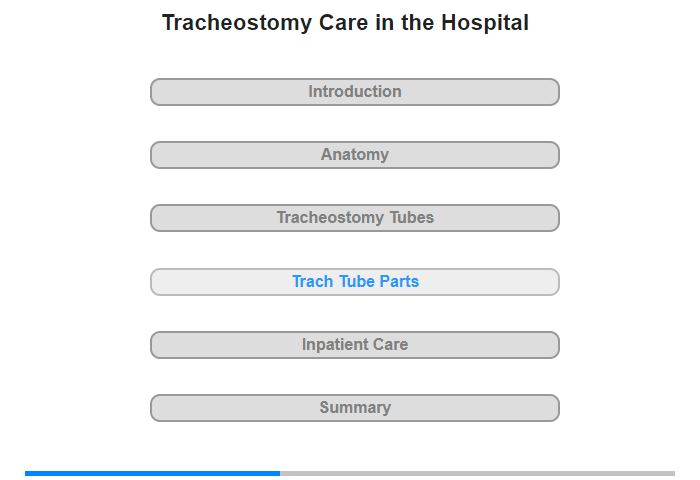This screenshot has height=480, width=700.
Task: Click the Inpatient Care label text
Action: pyautogui.click(x=355, y=345)
